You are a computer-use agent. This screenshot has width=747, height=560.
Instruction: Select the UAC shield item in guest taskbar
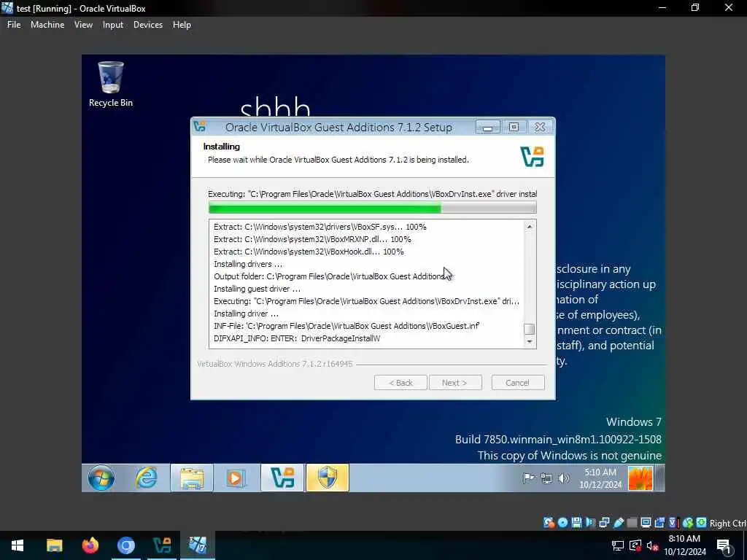[x=328, y=478]
